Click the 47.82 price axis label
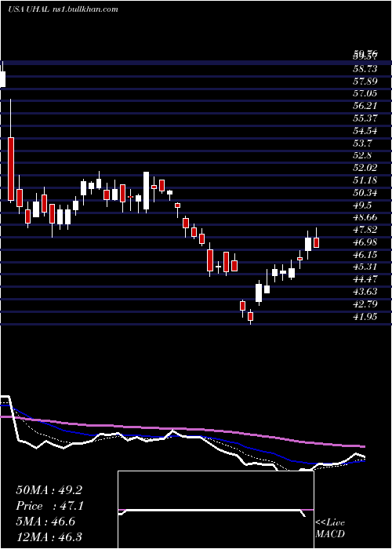This screenshot has height=549, width=392. tap(365, 230)
